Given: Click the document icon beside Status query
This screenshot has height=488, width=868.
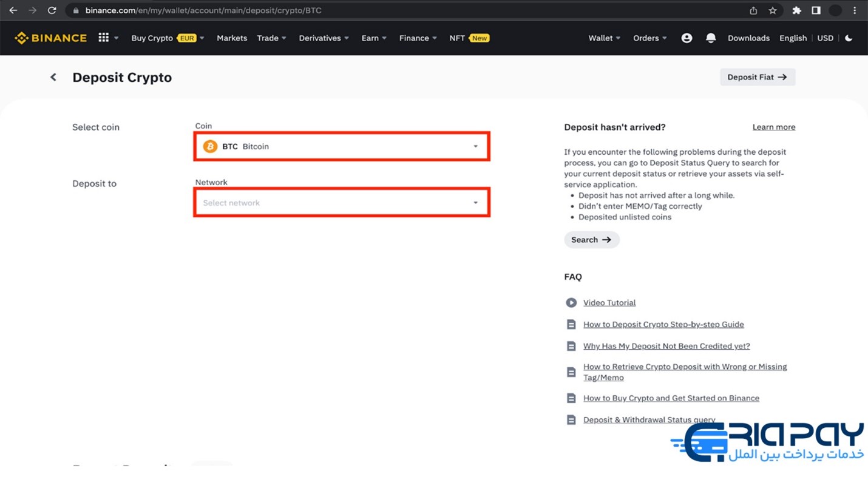Looking at the screenshot, I should 571,420.
